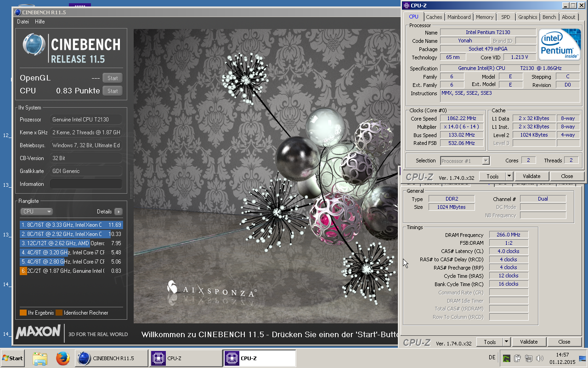588x368 pixels.
Task: Click the active CPU-Z taskbar chip icon
Action: coord(232,358)
